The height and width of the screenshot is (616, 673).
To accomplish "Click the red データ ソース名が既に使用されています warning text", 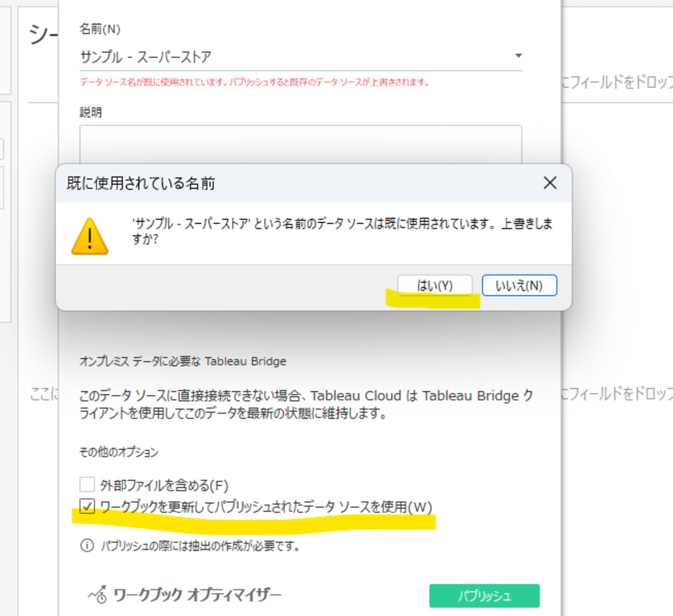I will pos(255,82).
